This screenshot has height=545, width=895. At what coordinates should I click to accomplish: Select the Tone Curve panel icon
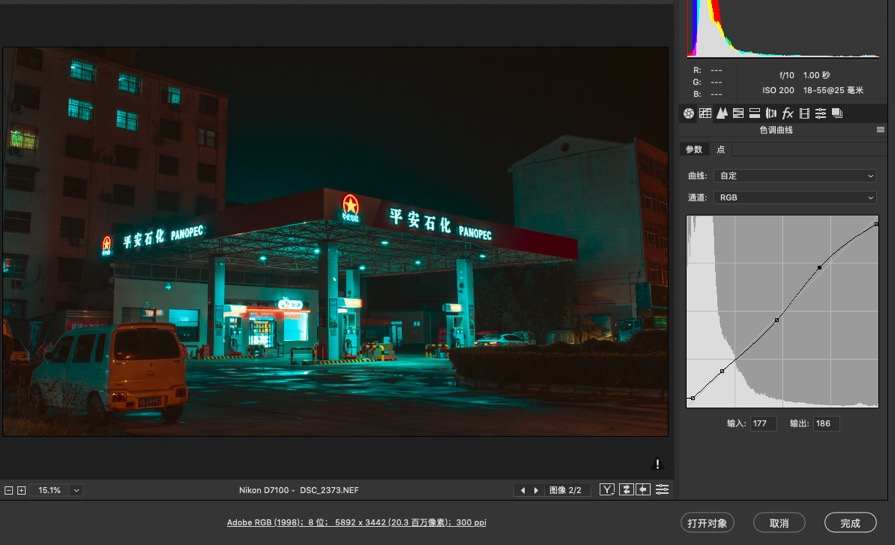point(705,113)
